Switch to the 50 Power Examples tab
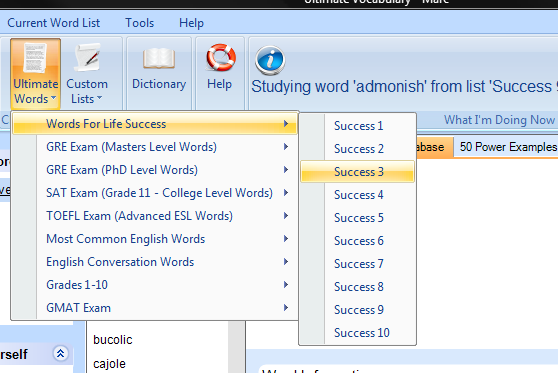558x373 pixels. (507, 147)
